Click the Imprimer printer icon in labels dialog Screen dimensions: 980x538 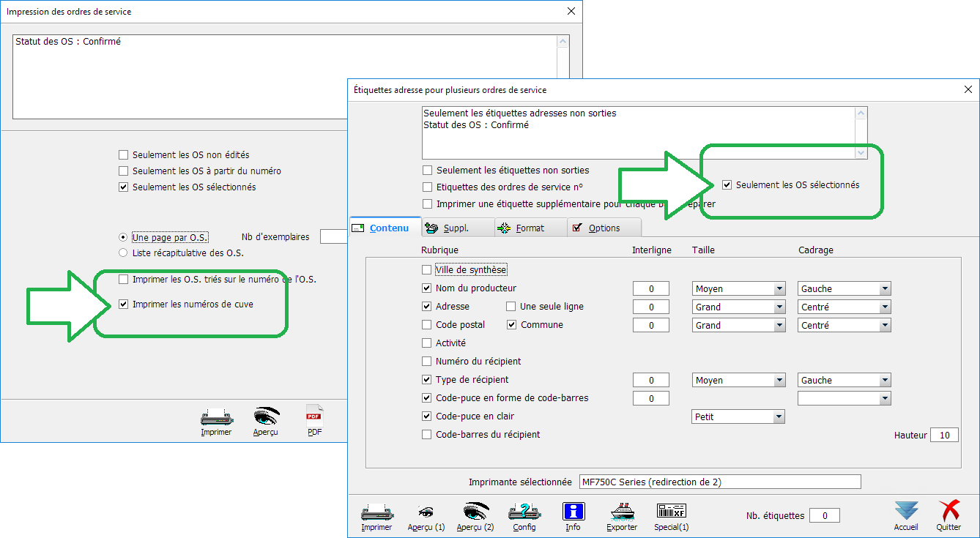[x=376, y=512]
